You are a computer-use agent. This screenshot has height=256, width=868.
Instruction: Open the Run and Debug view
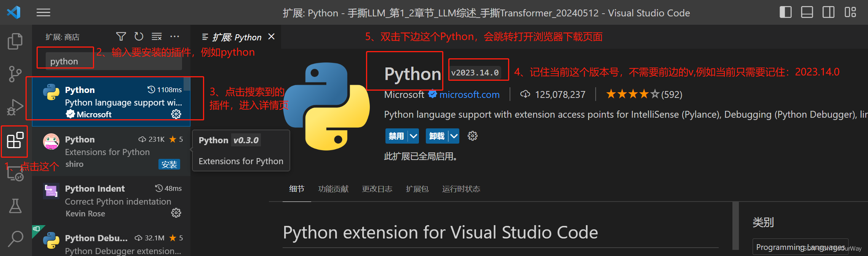point(15,107)
